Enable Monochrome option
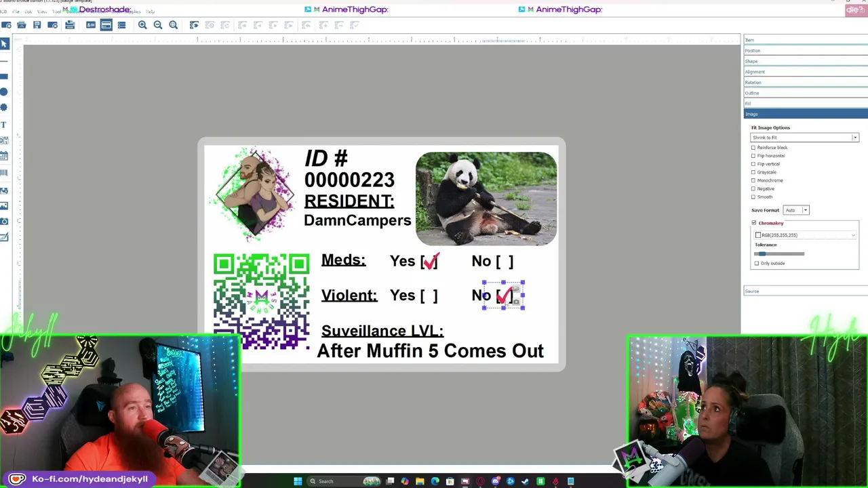 [753, 180]
